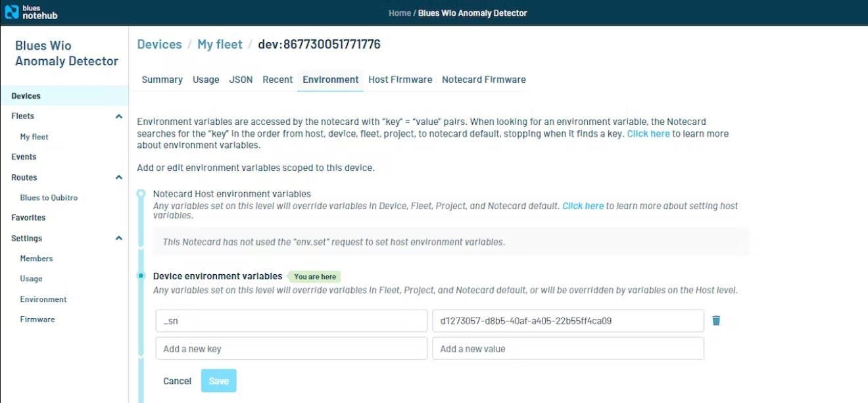This screenshot has width=868, height=403.
Task: Open the Blues to Qubitro route
Action: [49, 197]
